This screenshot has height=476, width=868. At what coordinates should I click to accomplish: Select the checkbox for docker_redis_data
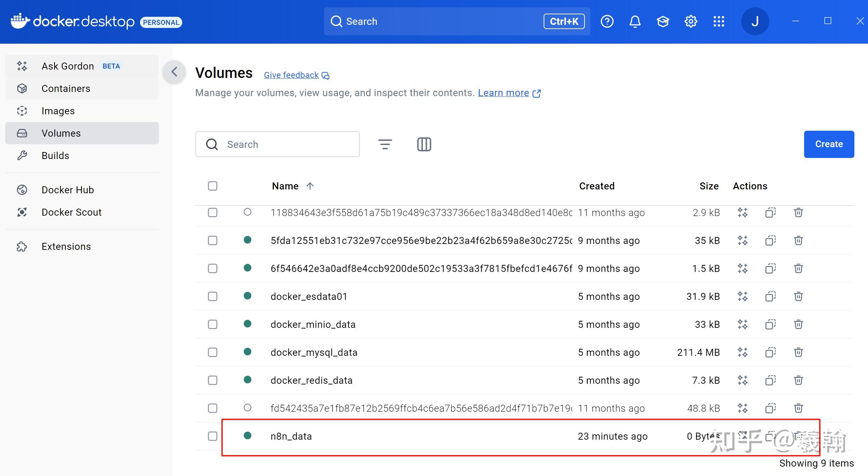tap(212, 380)
